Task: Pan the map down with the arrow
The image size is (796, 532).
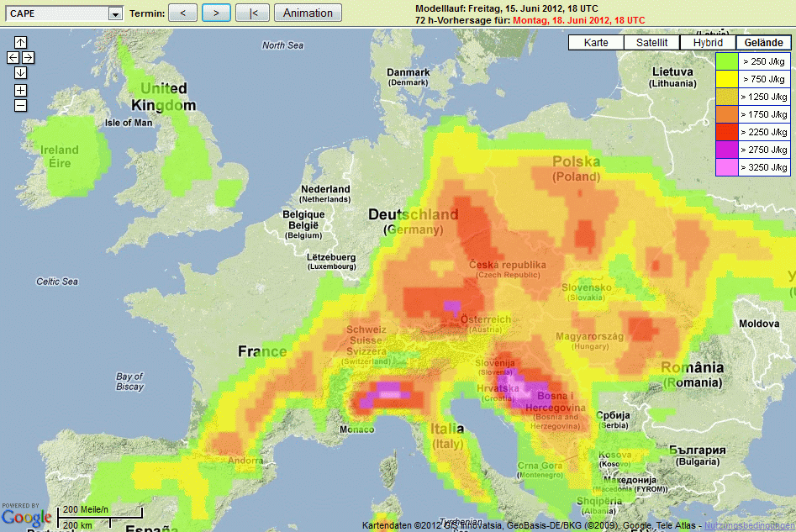Action: click(20, 72)
